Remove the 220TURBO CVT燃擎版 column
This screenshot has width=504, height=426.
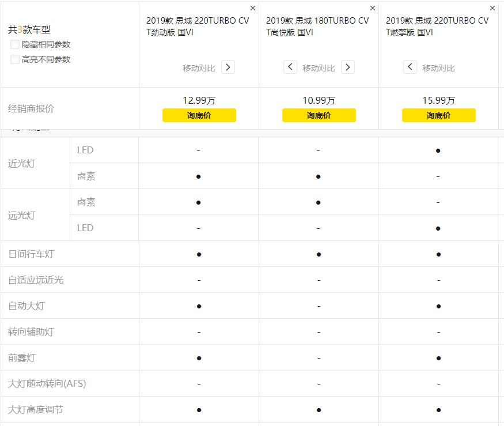click(492, 9)
